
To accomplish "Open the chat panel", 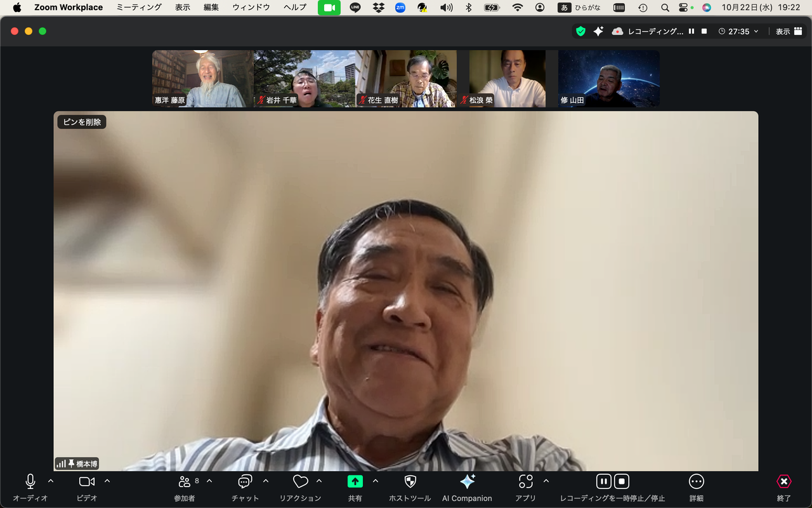I will tap(245, 487).
